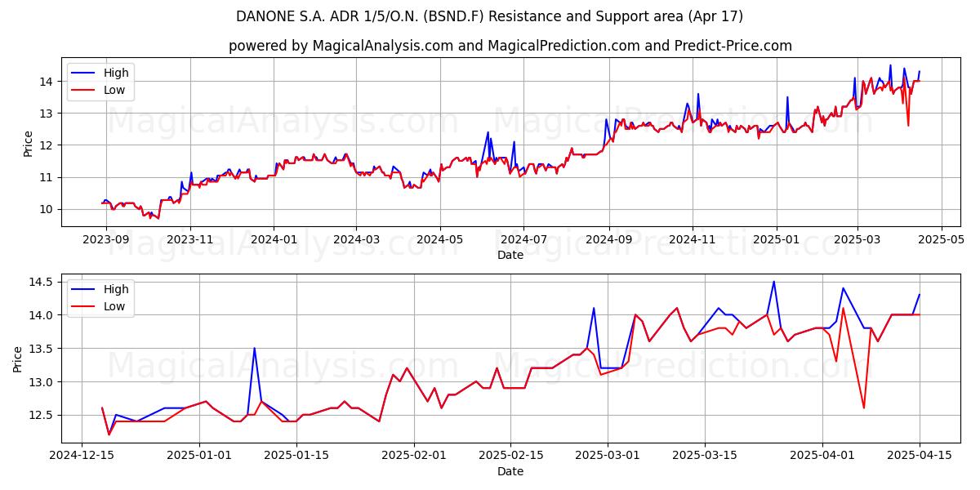Click the "14" price tick label
980x490 pixels.
click(48, 82)
